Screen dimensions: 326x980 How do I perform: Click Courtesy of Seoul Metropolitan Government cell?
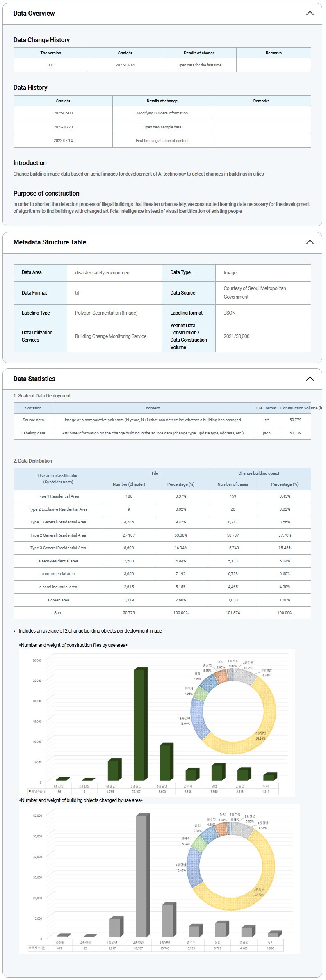[x=255, y=292]
